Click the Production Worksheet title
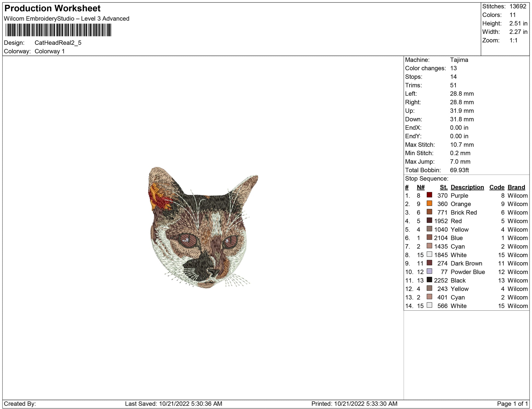This screenshot has width=532, height=409. click(52, 8)
